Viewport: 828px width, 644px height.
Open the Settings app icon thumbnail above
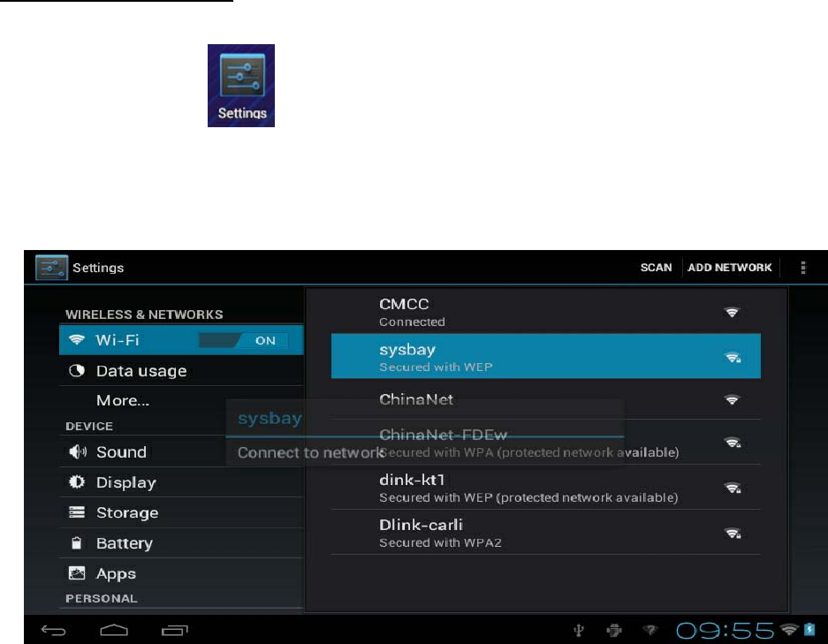(x=240, y=86)
